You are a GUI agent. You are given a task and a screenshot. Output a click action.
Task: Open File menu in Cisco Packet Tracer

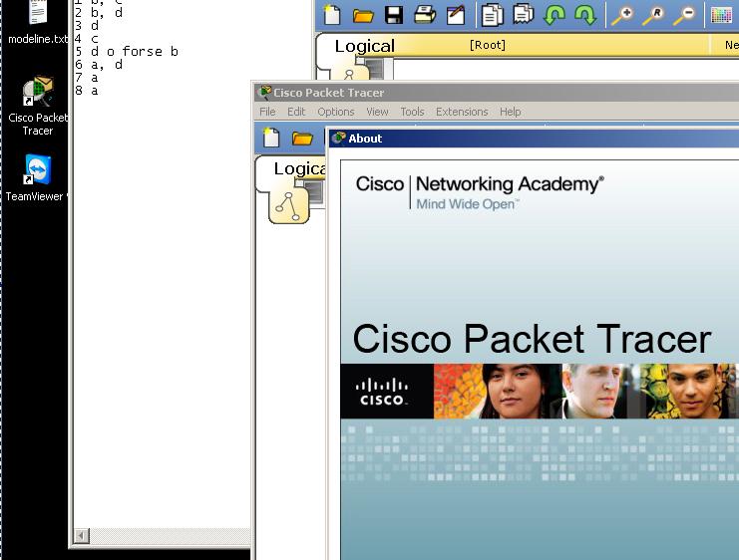[x=267, y=112]
